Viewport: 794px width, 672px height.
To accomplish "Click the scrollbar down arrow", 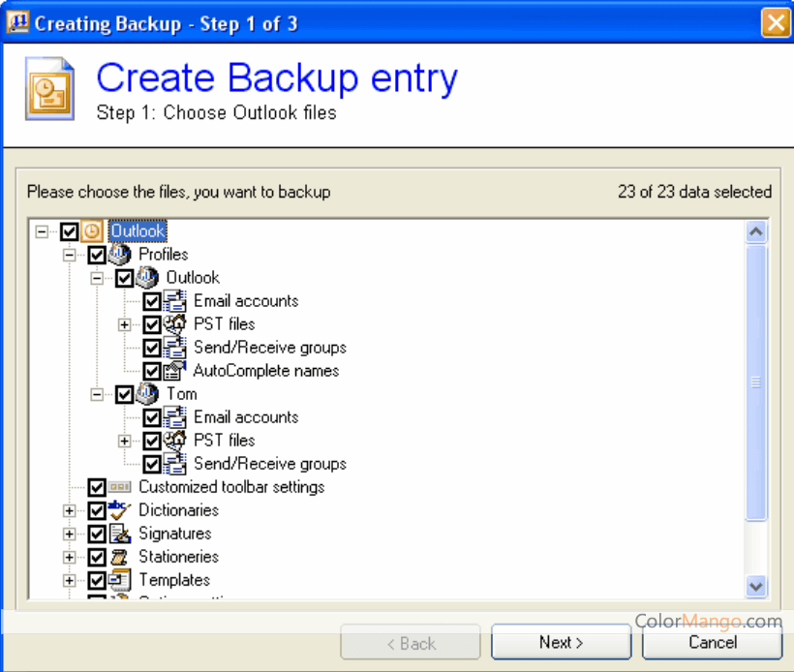I will pos(756,586).
